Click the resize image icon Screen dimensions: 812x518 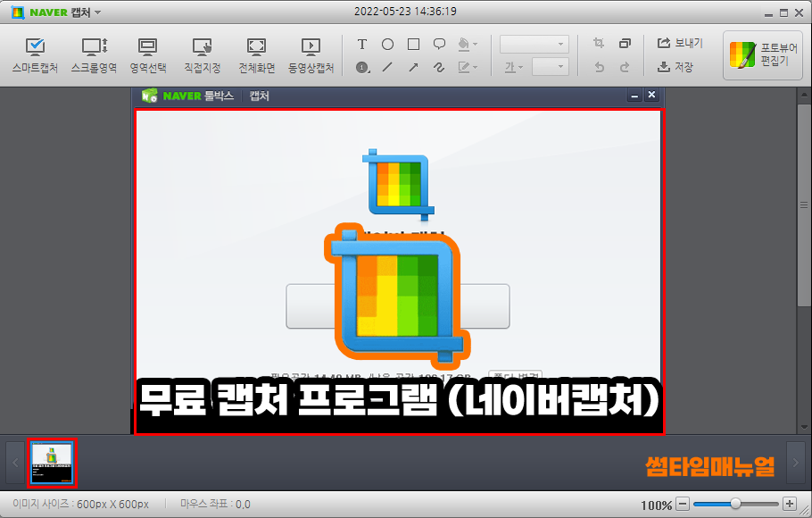coord(625,44)
